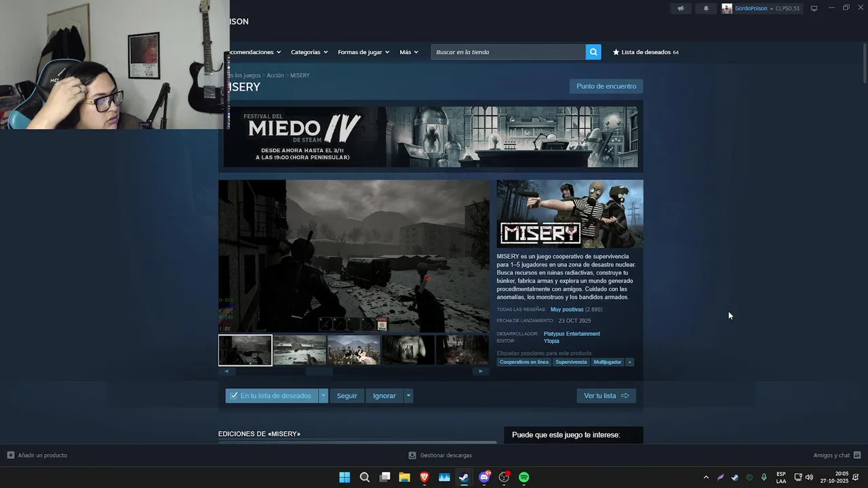Click the Acción breadcrumb link
This screenshot has width=868, height=488.
(x=275, y=75)
